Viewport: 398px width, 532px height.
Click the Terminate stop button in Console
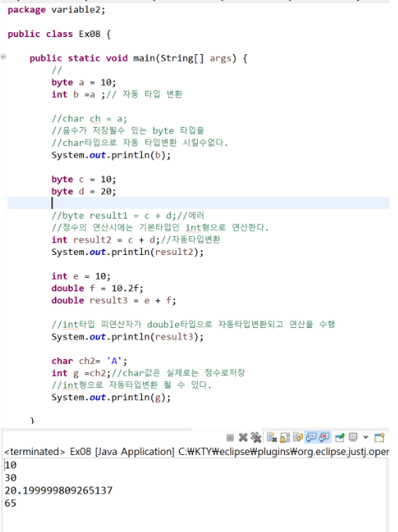click(230, 438)
